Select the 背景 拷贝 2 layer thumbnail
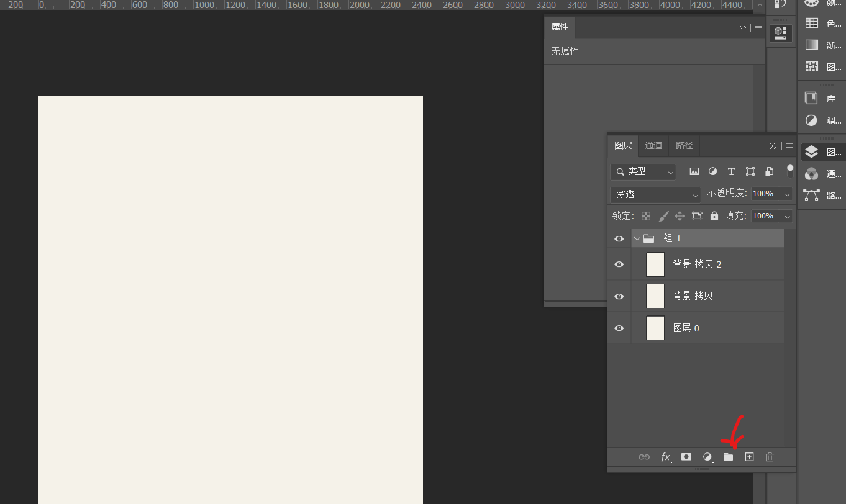The height and width of the screenshot is (504, 846). click(655, 264)
